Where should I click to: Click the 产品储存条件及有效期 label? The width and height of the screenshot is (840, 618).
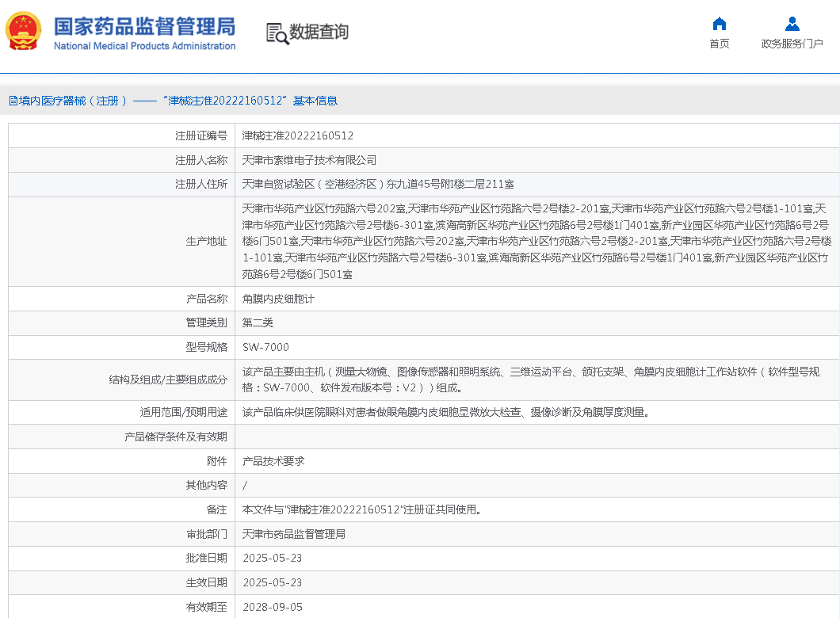176,437
